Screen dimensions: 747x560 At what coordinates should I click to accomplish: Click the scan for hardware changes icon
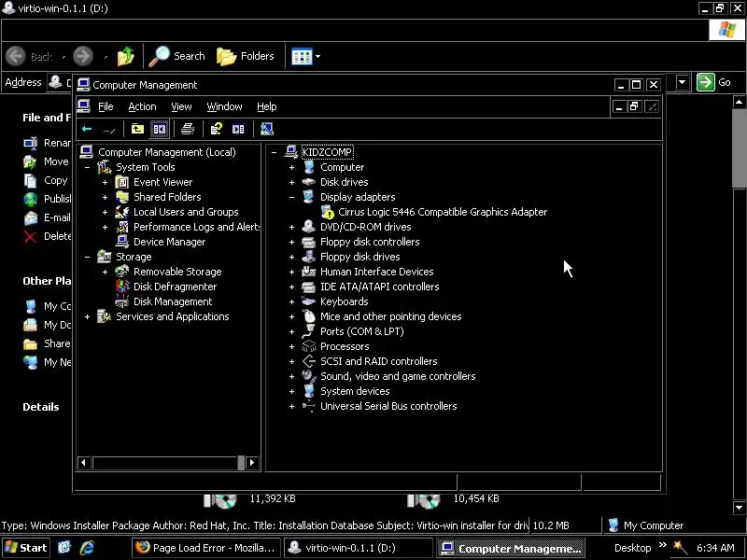tap(267, 129)
